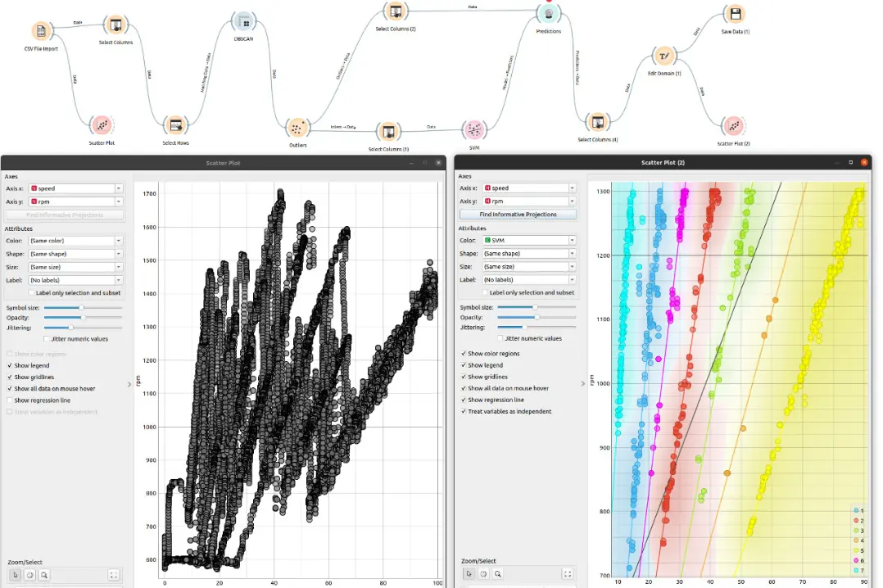This screenshot has width=883, height=588.
Task: Select the Select Rows node
Action: pyautogui.click(x=175, y=125)
